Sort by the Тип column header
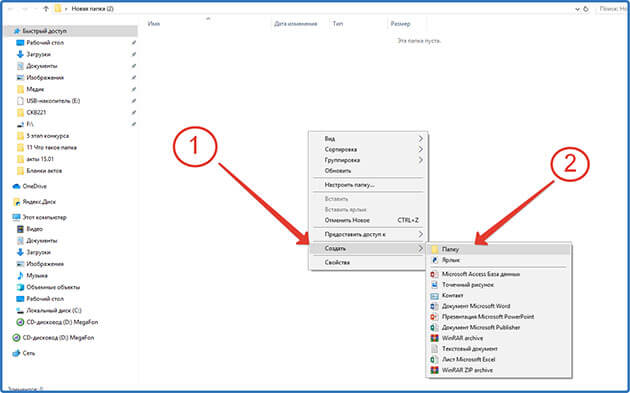Viewport: 630px width, 393px height. click(x=338, y=24)
